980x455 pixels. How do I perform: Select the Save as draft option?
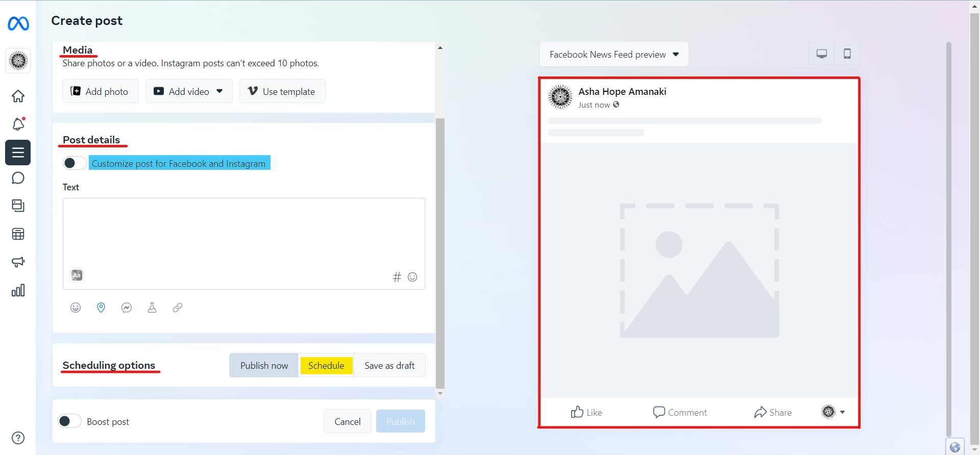389,366
